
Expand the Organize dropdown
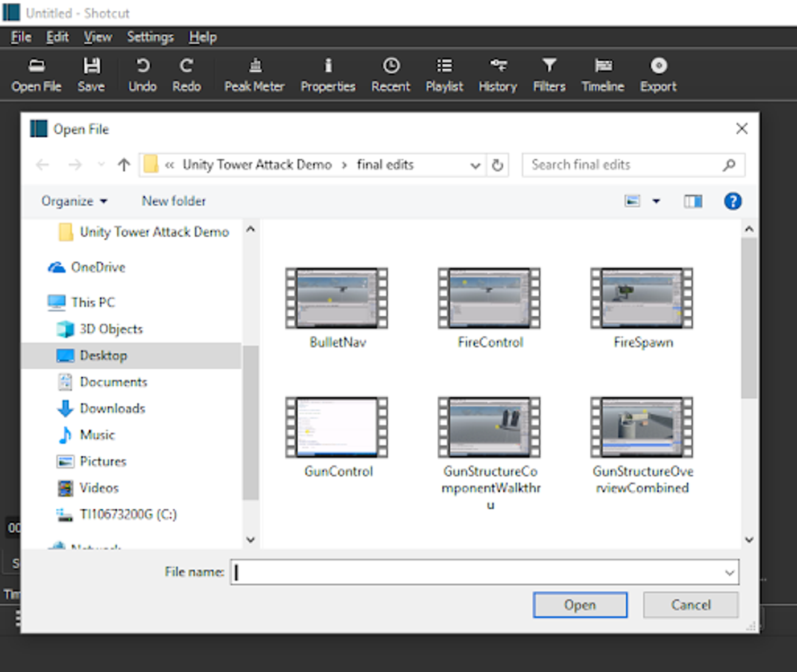[x=75, y=201]
